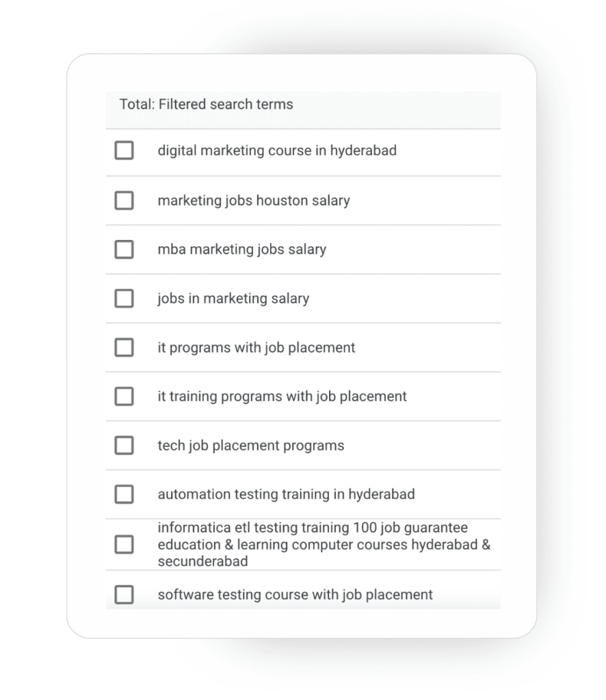Click 'tech job placement programs' search term

(x=251, y=446)
